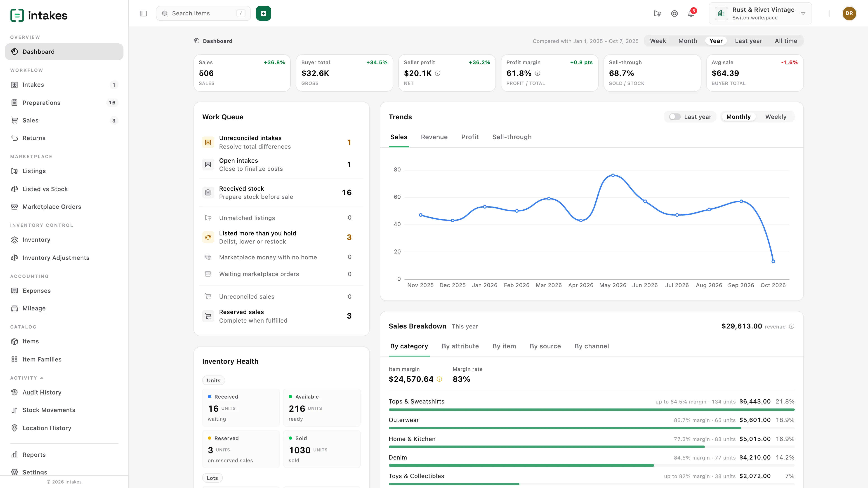Open Preparations in the sidebar
The width and height of the screenshot is (868, 488).
[x=64, y=103]
